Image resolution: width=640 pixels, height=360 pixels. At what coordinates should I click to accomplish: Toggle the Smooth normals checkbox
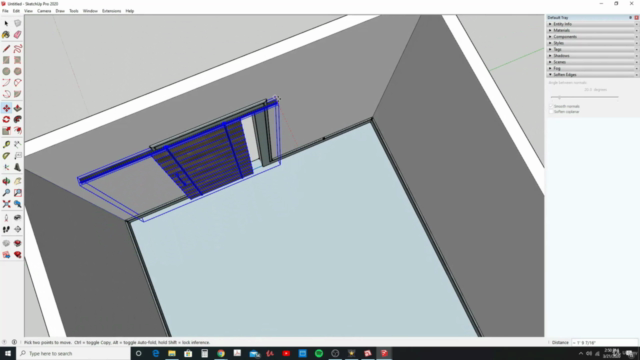click(x=551, y=106)
